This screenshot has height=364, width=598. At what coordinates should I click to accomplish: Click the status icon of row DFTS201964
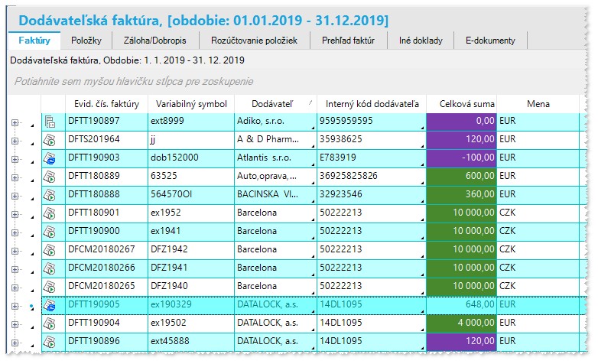point(49,141)
